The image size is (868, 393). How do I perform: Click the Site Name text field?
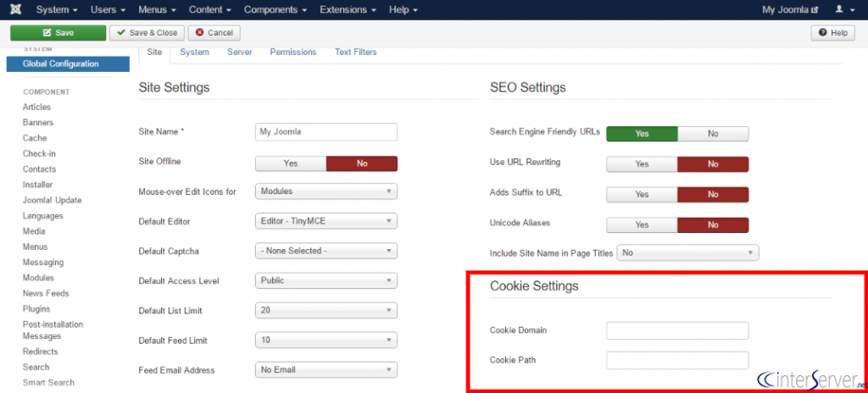pyautogui.click(x=326, y=132)
